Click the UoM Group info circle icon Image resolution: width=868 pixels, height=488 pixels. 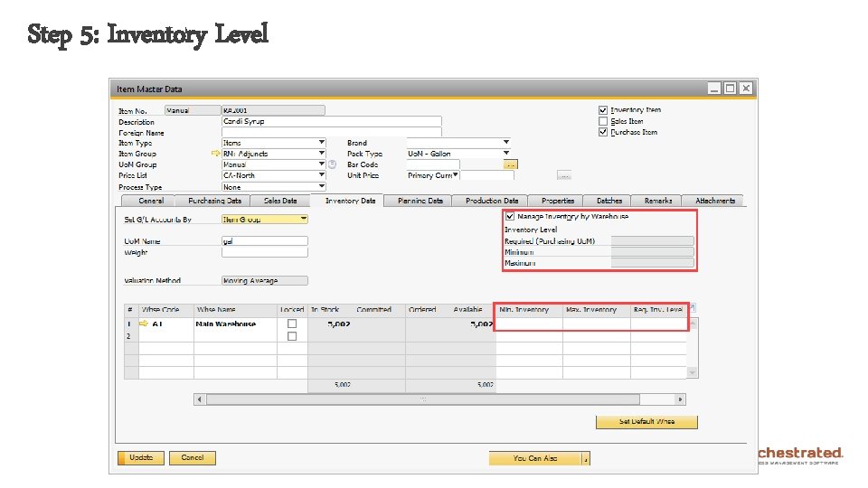coord(332,164)
